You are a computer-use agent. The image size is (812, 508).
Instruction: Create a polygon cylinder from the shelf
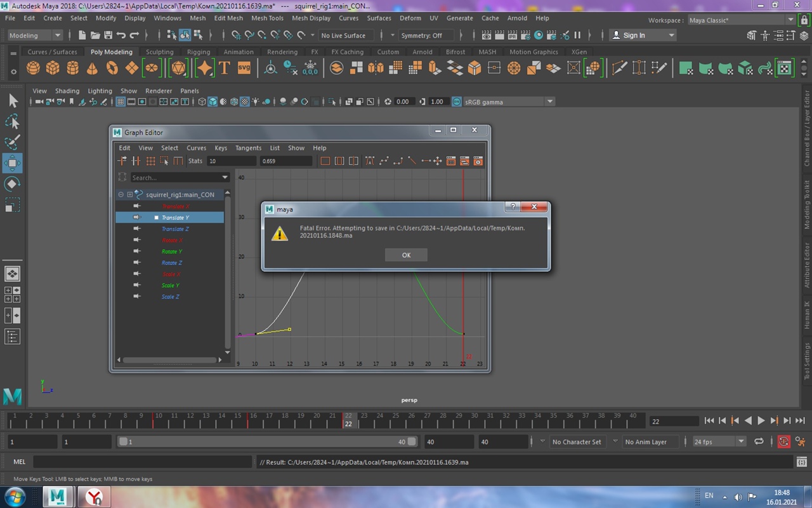(72, 67)
